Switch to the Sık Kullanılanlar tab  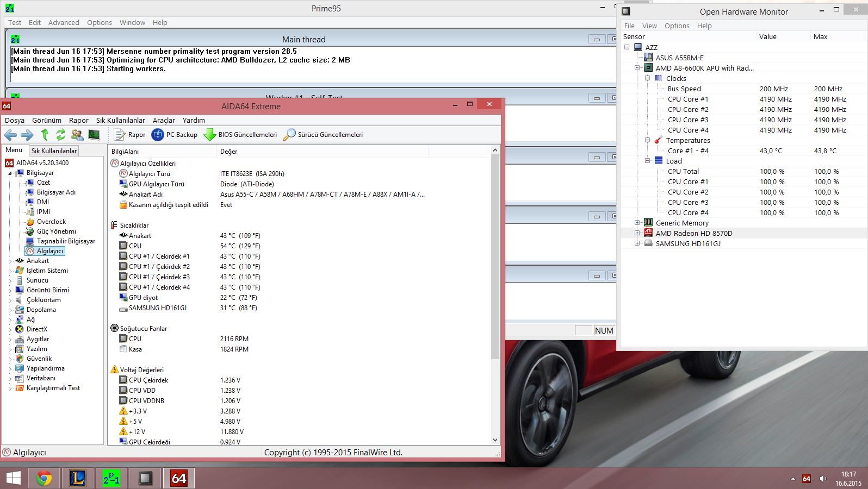pyautogui.click(x=54, y=151)
